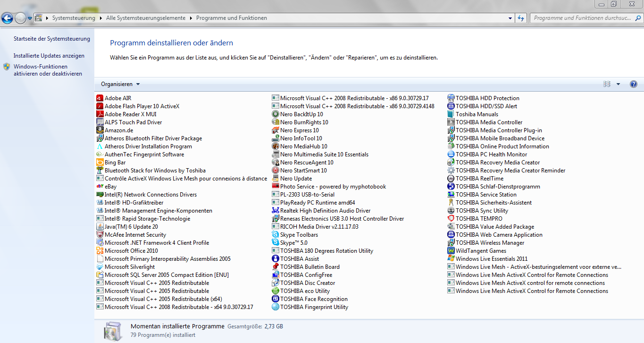Select Intel(R) Network Connections Drivers entry
Image resolution: width=644 pixels, height=343 pixels.
pyautogui.click(x=147, y=195)
